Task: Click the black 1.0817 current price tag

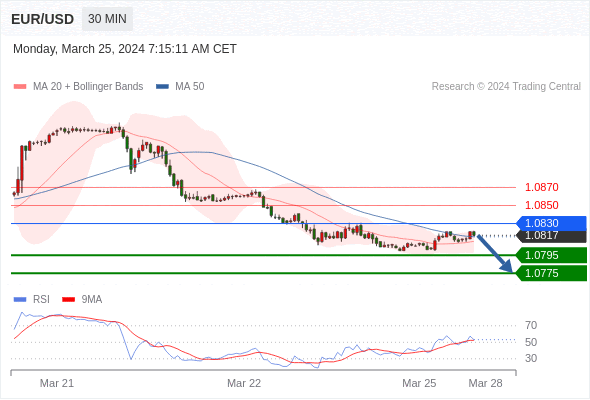Action: click(x=552, y=236)
